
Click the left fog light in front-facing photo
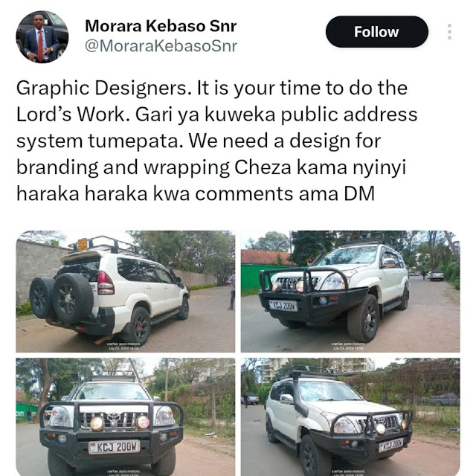coord(97,424)
